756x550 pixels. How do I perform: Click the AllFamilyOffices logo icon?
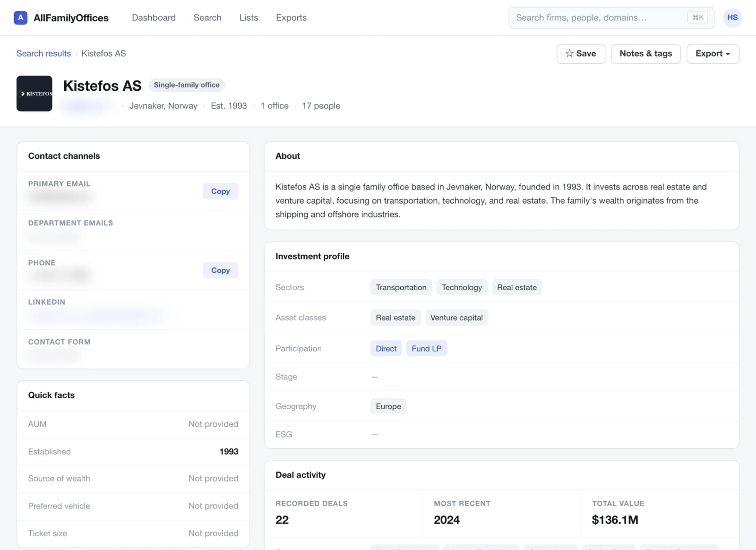(x=20, y=17)
